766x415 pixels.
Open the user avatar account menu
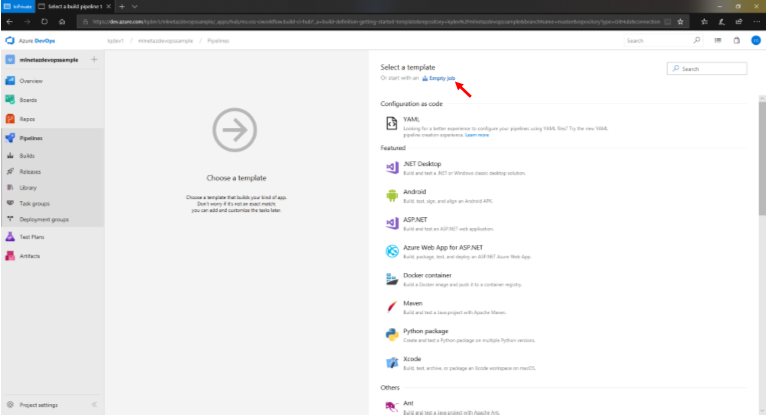click(756, 41)
